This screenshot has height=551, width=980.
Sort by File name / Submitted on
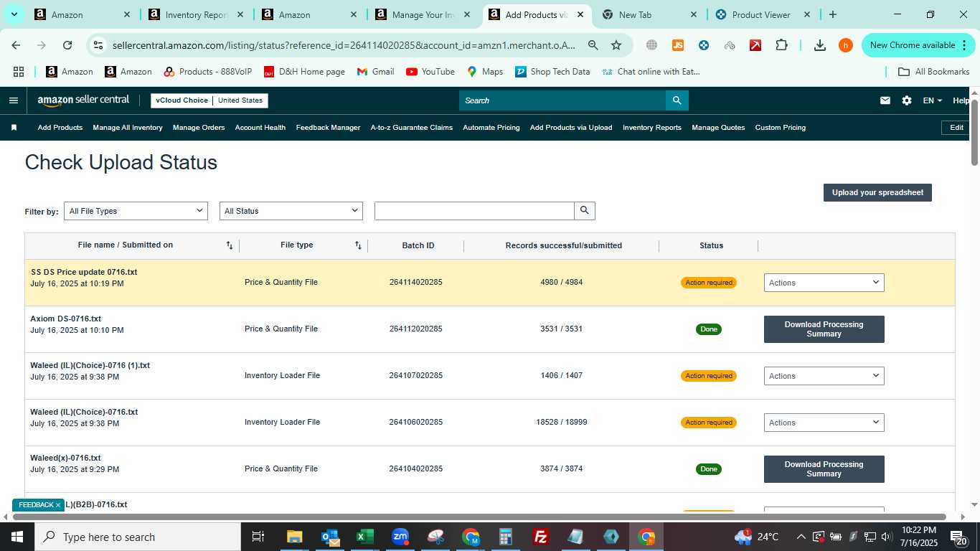pos(230,245)
